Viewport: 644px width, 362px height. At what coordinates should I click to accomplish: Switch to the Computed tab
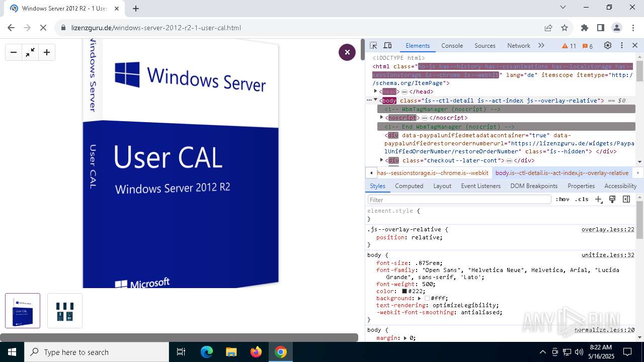pos(409,186)
